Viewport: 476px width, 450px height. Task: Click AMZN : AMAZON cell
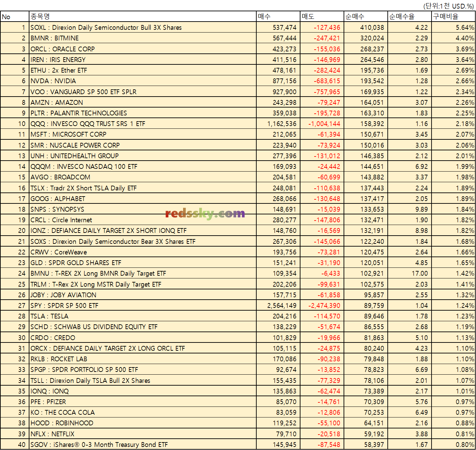pos(143,102)
